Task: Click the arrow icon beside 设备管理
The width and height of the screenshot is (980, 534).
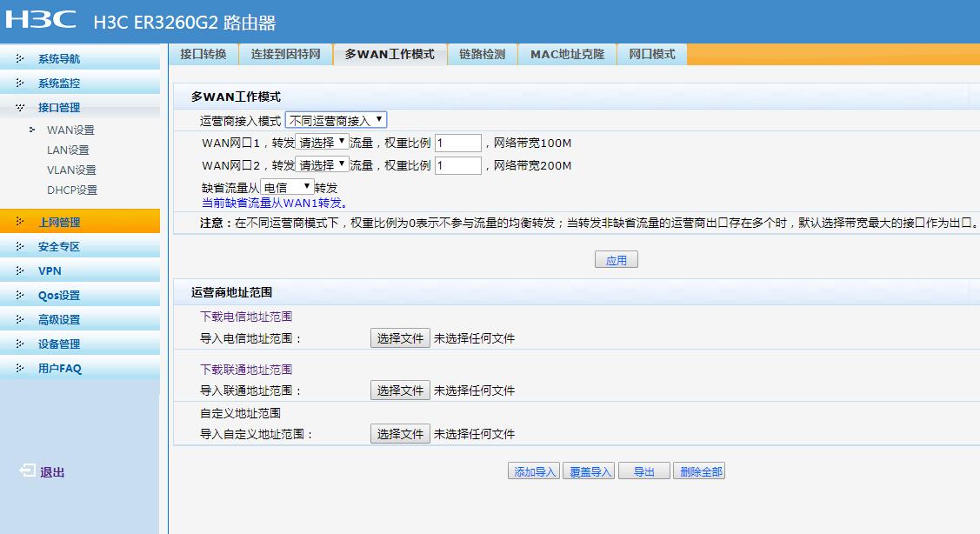Action: [20, 344]
